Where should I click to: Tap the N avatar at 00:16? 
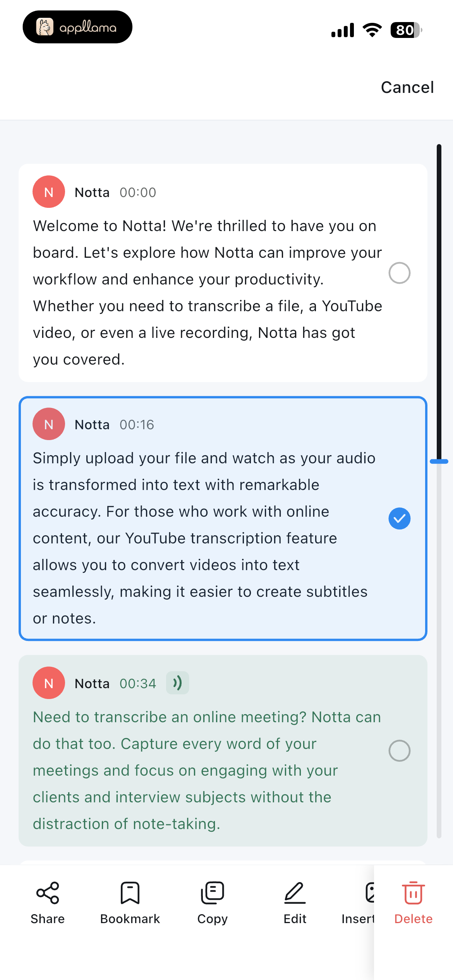49,424
